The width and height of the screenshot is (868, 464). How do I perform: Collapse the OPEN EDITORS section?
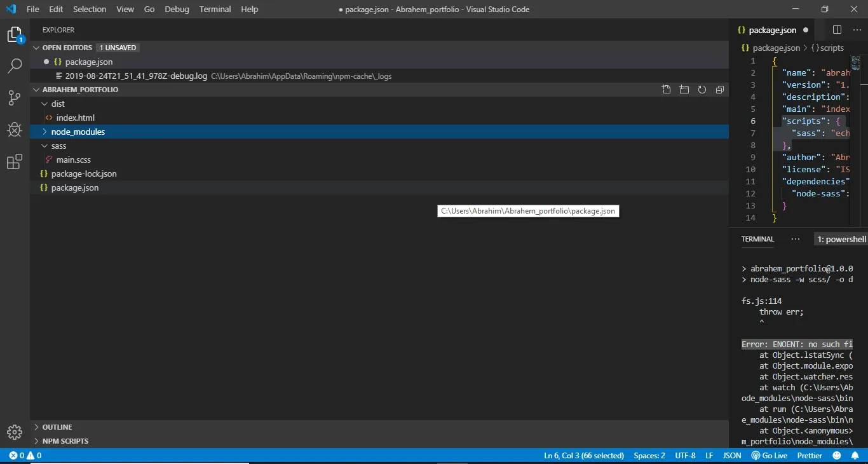[36, 48]
